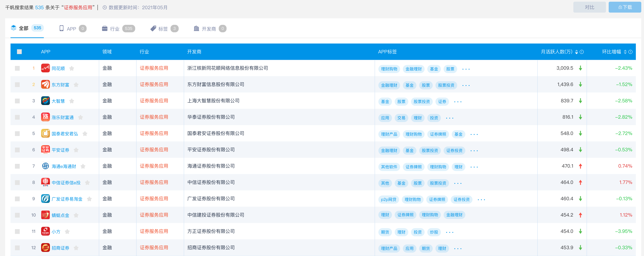644x256 pixels.
Task: Expand more tags for 大智慧
Action: tap(458, 102)
